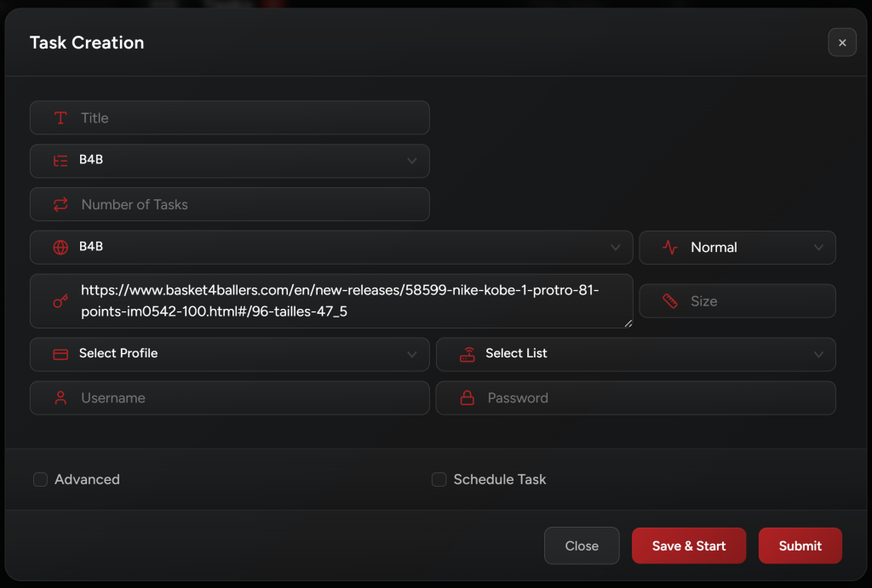This screenshot has height=588, width=872.
Task: Click the repeat arrows icon beside Number of Tasks
Action: [60, 204]
